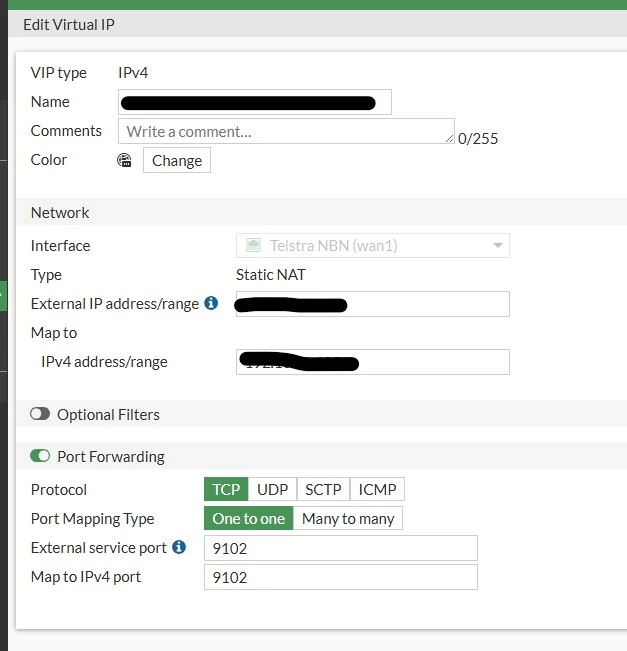627x651 pixels.
Task: Click the info icon beside External service port
Action: click(179, 547)
